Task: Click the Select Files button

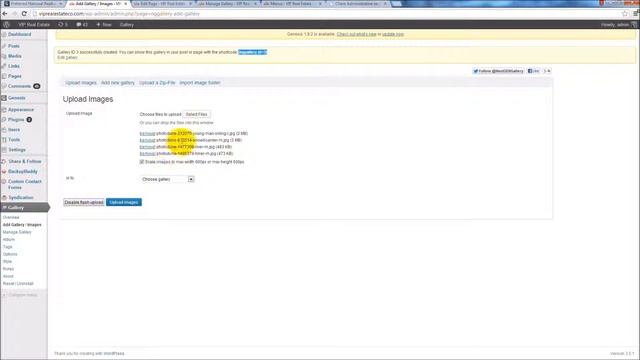Action: point(197,114)
